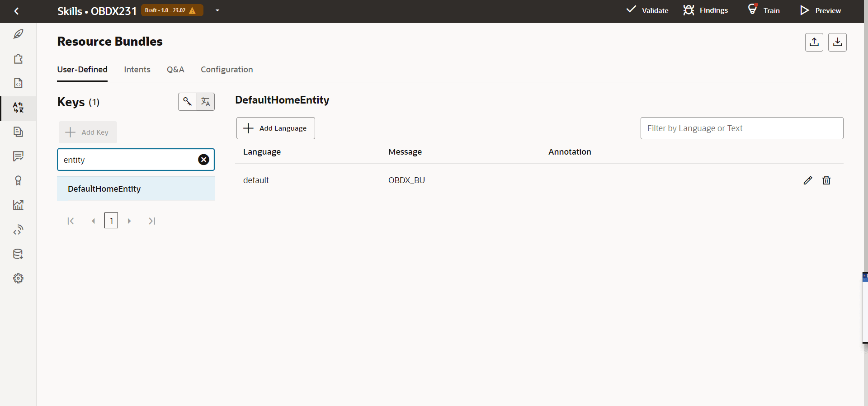Delete the default language entry trash icon
This screenshot has width=868, height=406.
tap(826, 180)
